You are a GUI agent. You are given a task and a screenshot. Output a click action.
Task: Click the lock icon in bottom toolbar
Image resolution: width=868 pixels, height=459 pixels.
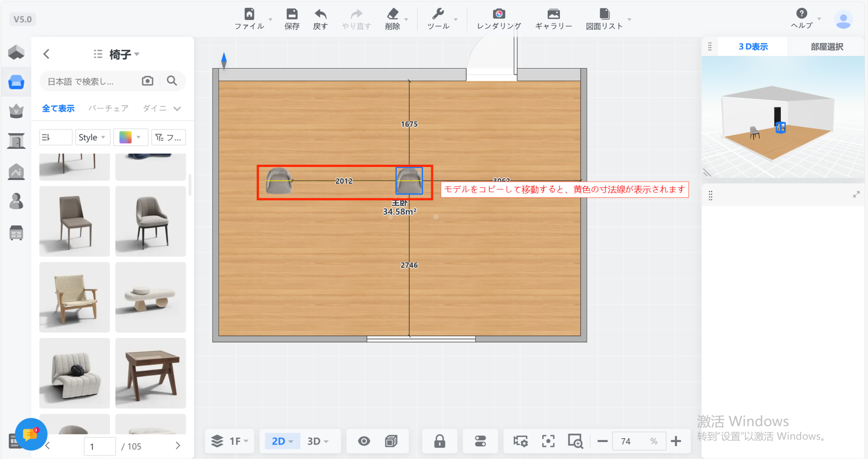[440, 441]
